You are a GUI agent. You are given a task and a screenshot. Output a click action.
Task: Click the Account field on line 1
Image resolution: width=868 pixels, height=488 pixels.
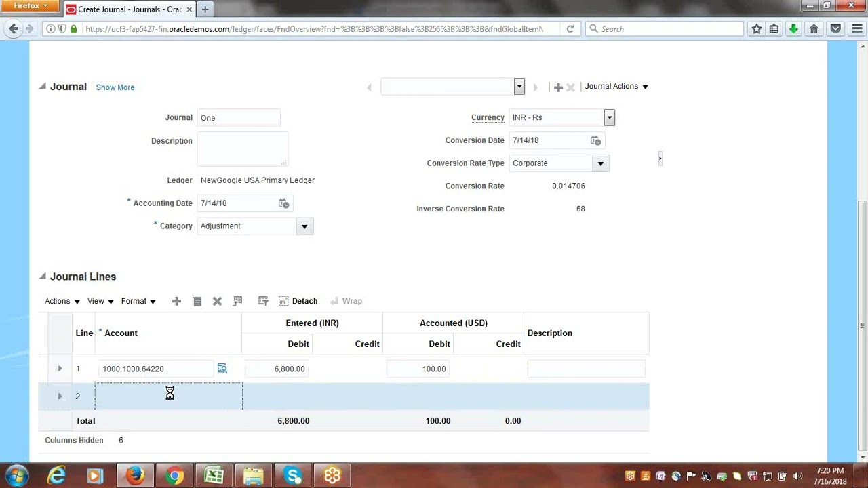[156, 369]
